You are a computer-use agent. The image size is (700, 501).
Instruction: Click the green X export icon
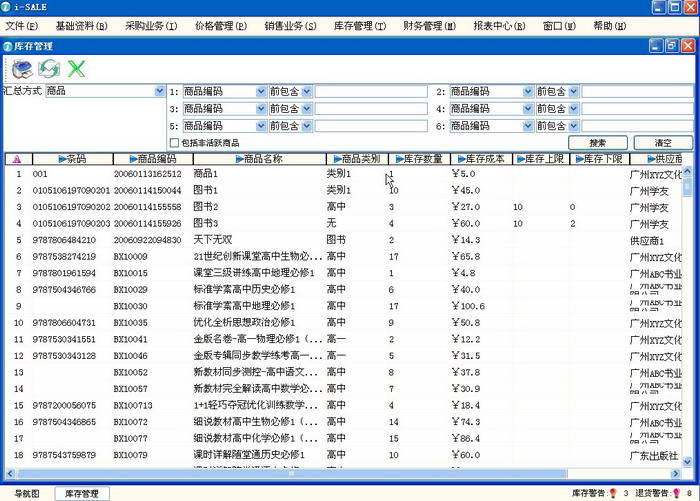(76, 69)
